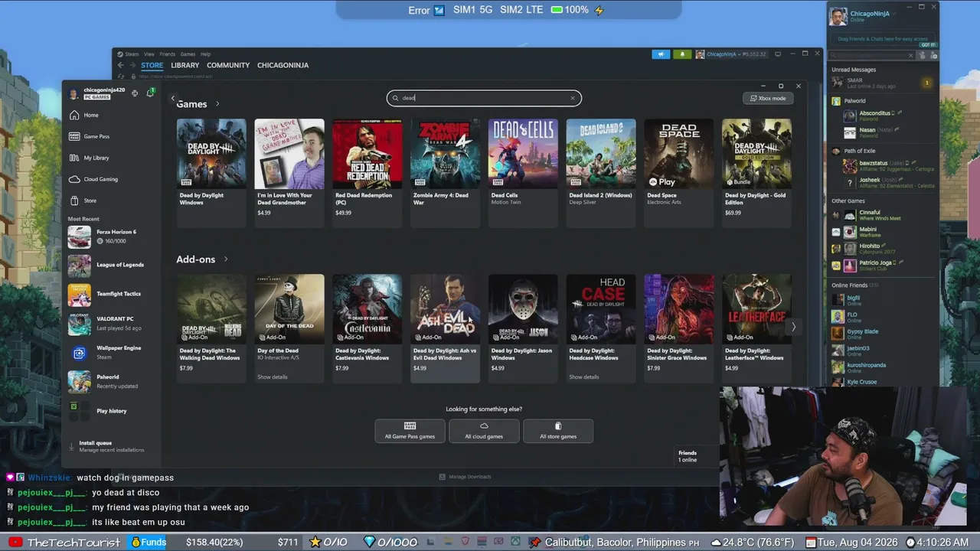Switch to the Steam STORE tab
The height and width of the screenshot is (551, 980).
coord(152,65)
